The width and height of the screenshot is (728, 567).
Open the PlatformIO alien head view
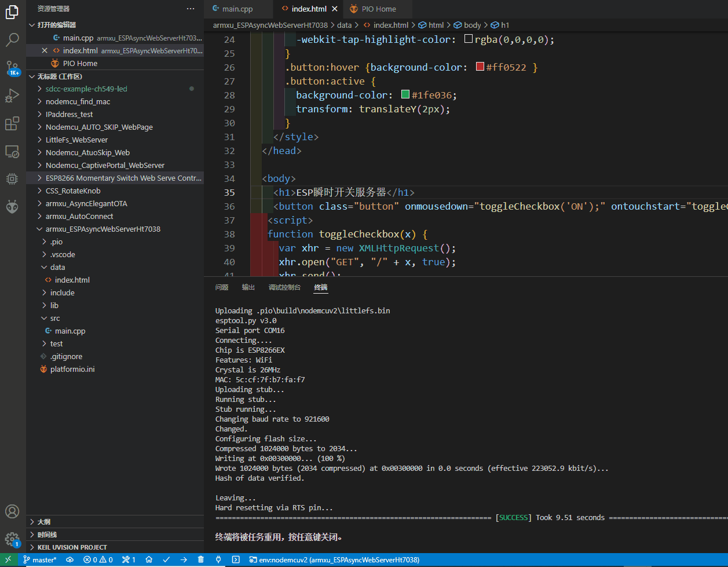(12, 207)
